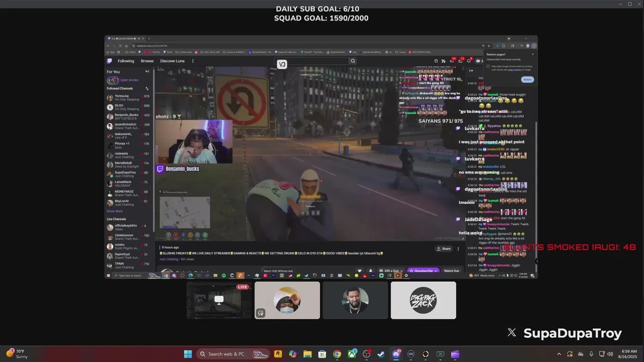Go back in shared Chrome window
Image resolution: width=644 pixels, height=362 pixels.
coord(109,46)
